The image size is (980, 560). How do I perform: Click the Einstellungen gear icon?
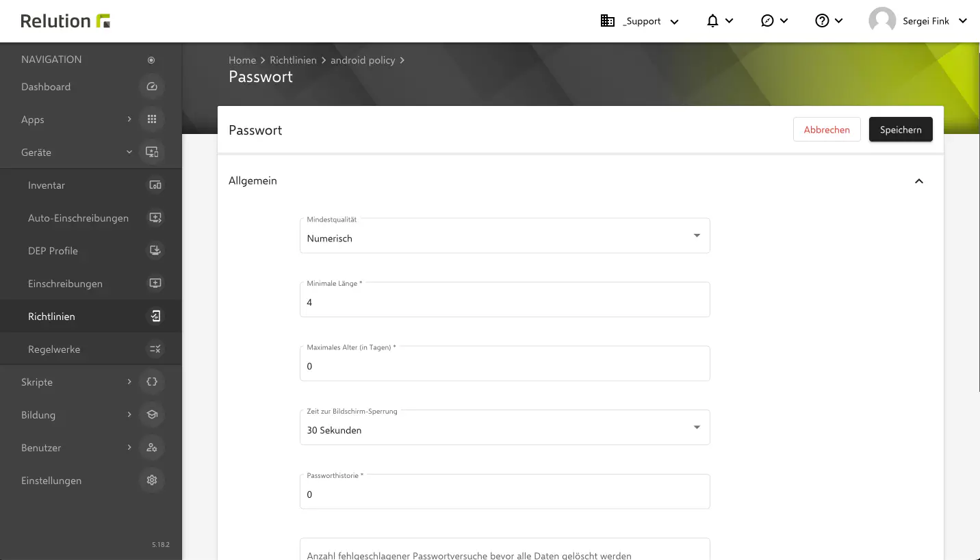(152, 481)
